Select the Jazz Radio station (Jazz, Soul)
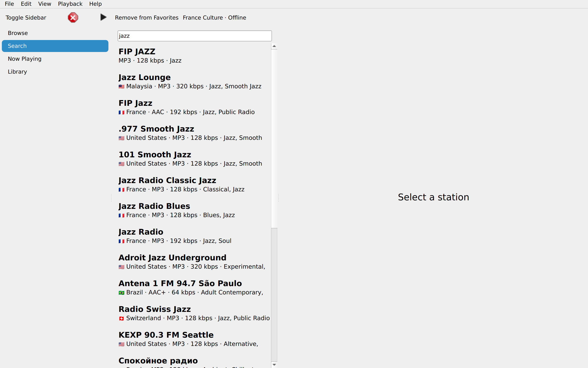The image size is (588, 368). [194, 236]
